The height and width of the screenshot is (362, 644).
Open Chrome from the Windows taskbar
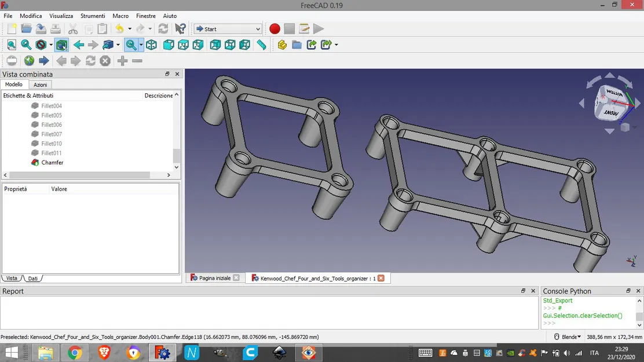[75, 352]
